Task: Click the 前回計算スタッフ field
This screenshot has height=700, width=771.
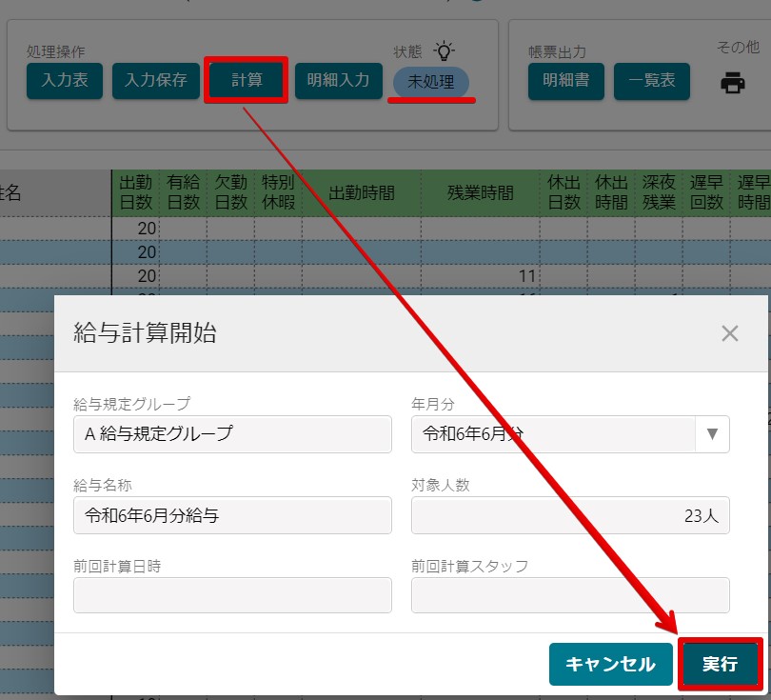Action: (x=570, y=595)
